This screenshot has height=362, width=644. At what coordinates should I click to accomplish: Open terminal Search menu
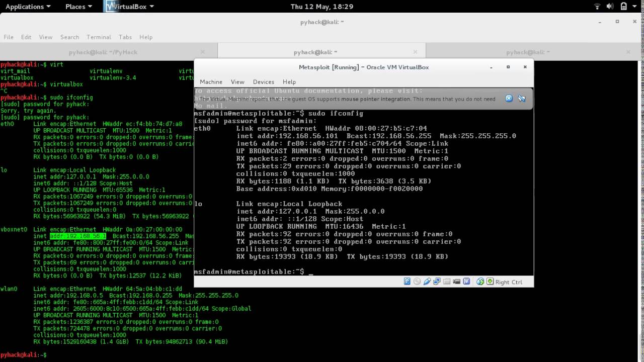click(x=69, y=37)
